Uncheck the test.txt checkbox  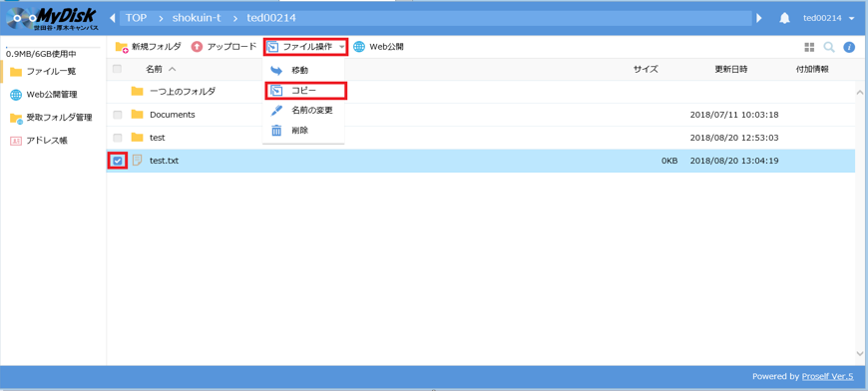click(118, 161)
